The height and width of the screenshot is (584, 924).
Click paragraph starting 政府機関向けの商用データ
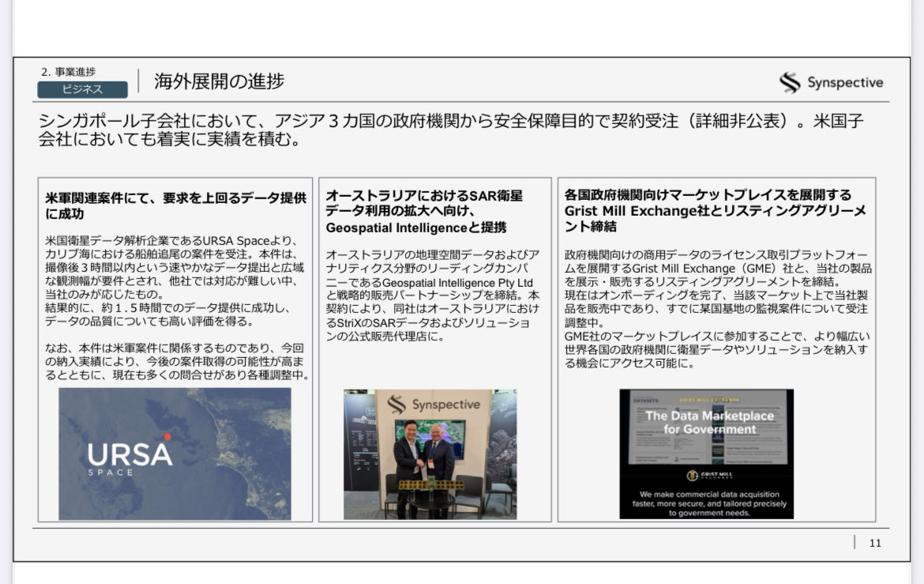click(718, 268)
